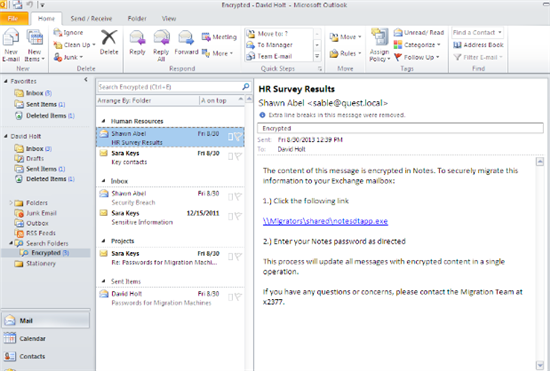Open Assign Policy menu
Screen dimensions: 550x371
pyautogui.click(x=380, y=46)
